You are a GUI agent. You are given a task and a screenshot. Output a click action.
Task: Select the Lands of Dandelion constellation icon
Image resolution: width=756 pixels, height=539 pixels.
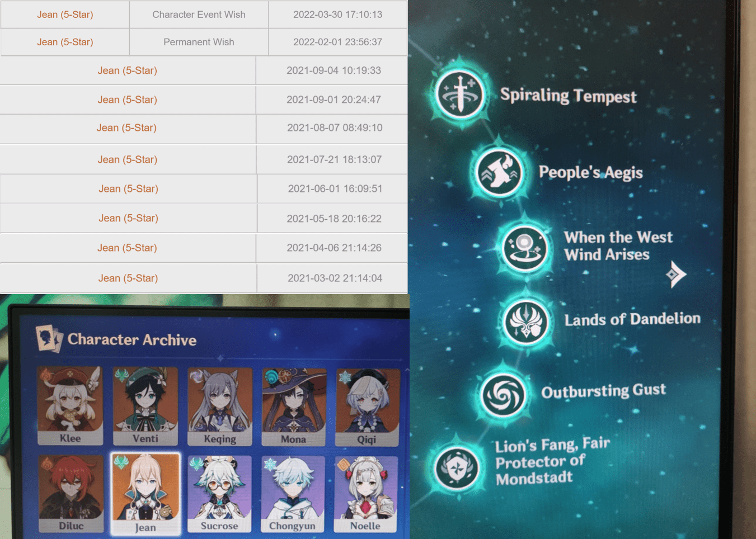click(x=527, y=321)
